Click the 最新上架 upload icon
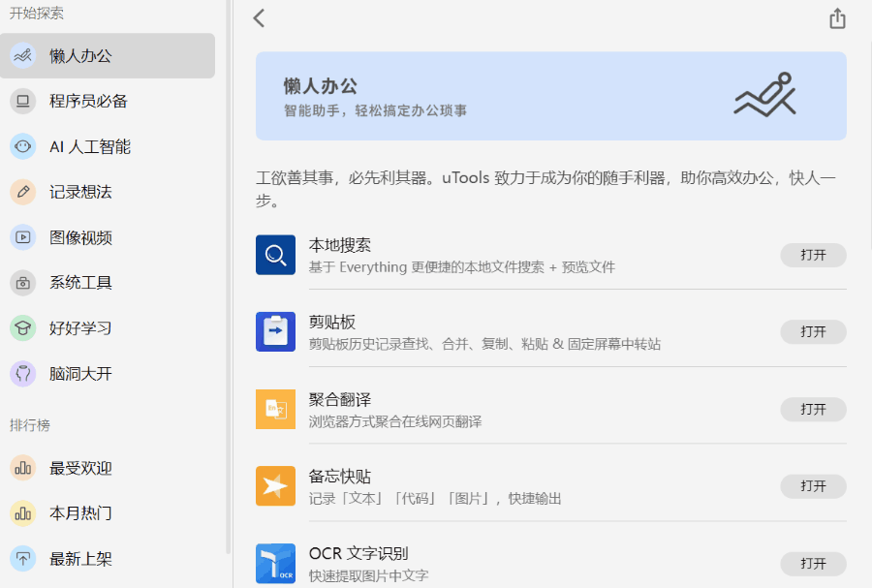Image resolution: width=872 pixels, height=588 pixels. [23, 559]
